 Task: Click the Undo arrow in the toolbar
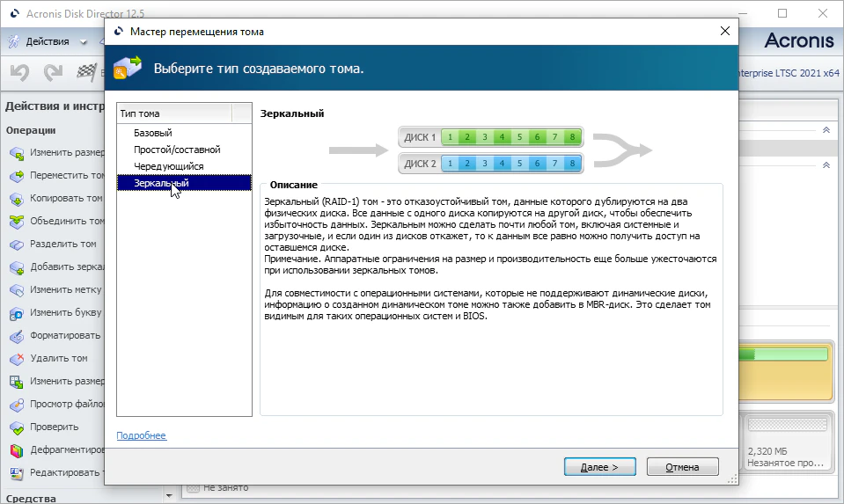[20, 72]
